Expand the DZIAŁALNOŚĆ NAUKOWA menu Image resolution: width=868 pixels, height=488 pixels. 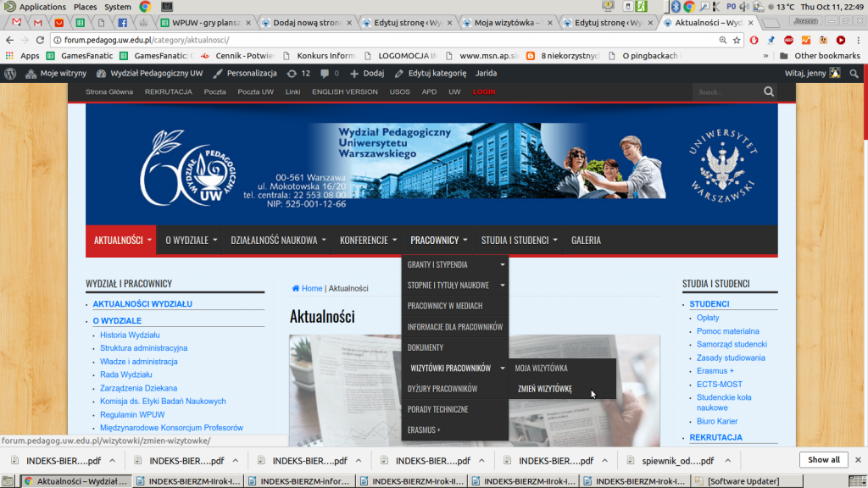tap(278, 240)
